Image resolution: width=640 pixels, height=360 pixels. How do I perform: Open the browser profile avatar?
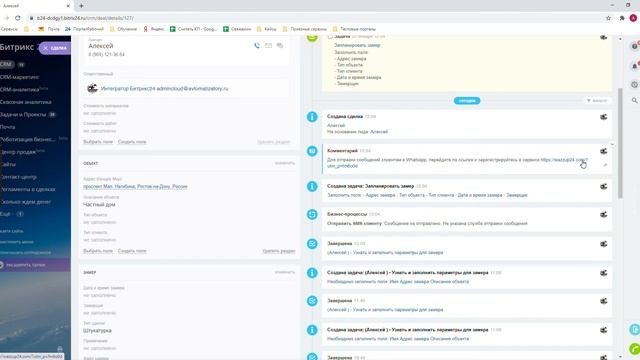[x=633, y=18]
